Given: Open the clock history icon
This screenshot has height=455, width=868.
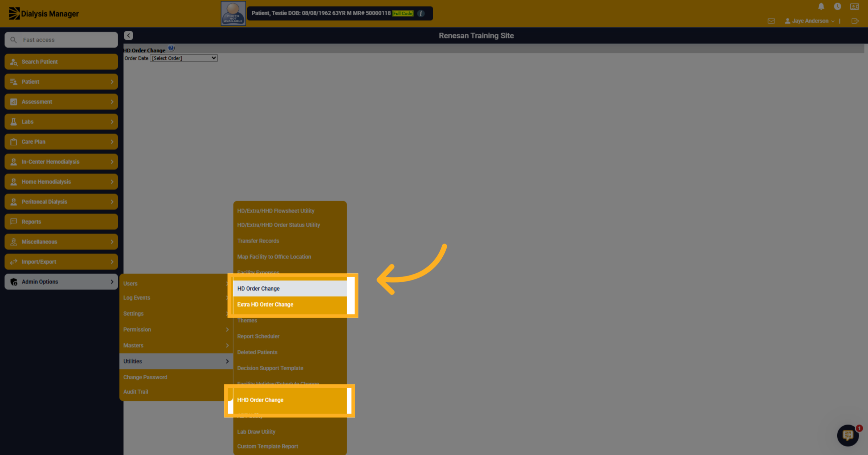Looking at the screenshot, I should 837,7.
